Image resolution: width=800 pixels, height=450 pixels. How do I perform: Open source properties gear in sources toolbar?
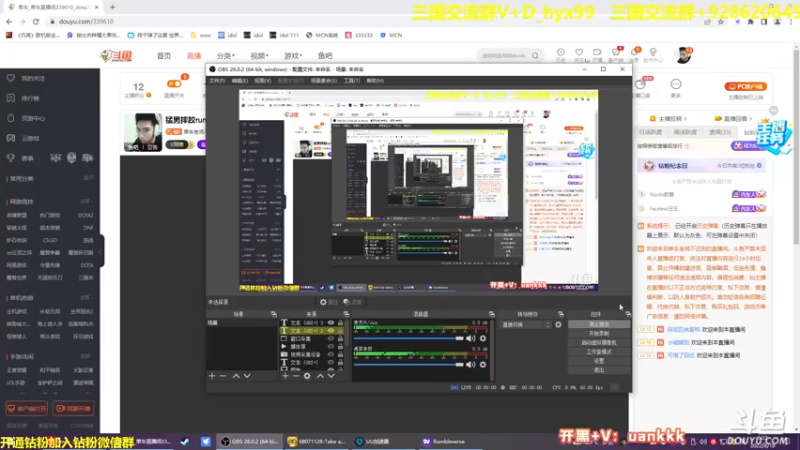pyautogui.click(x=307, y=376)
